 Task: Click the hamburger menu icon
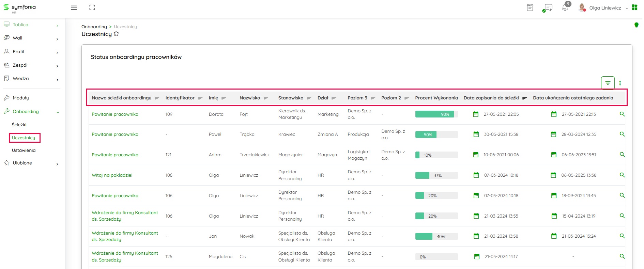74,8
